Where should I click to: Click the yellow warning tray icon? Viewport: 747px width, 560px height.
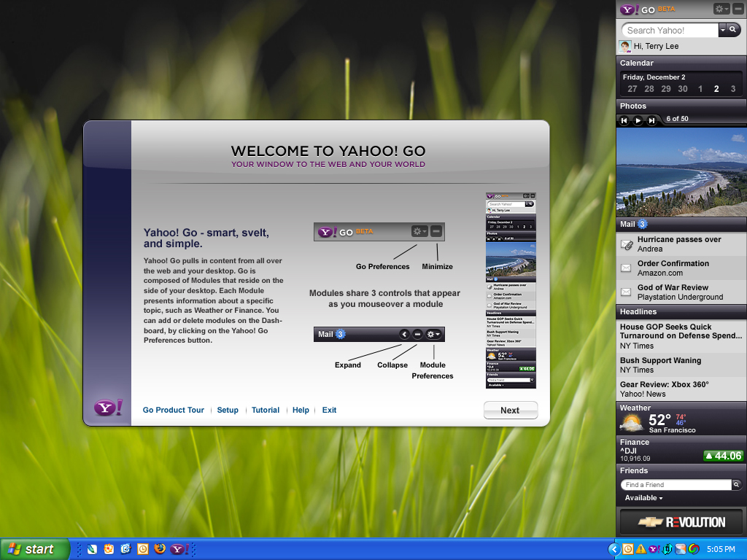pos(640,549)
